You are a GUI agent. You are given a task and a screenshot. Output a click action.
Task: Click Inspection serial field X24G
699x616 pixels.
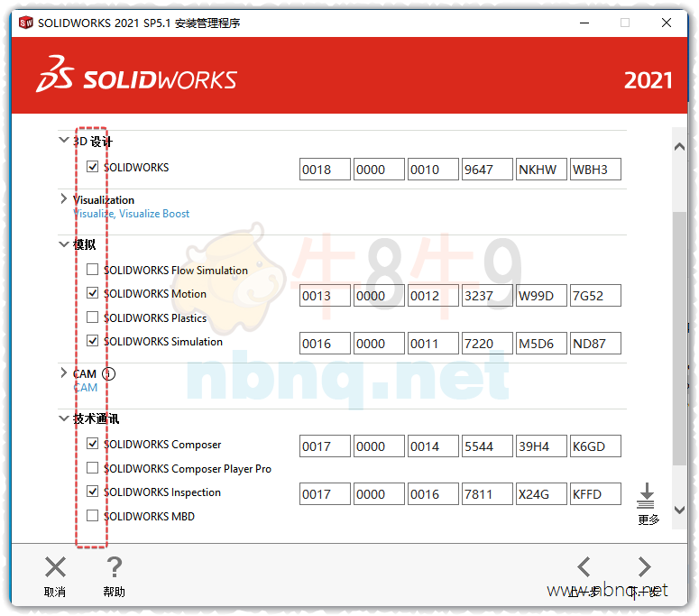542,494
